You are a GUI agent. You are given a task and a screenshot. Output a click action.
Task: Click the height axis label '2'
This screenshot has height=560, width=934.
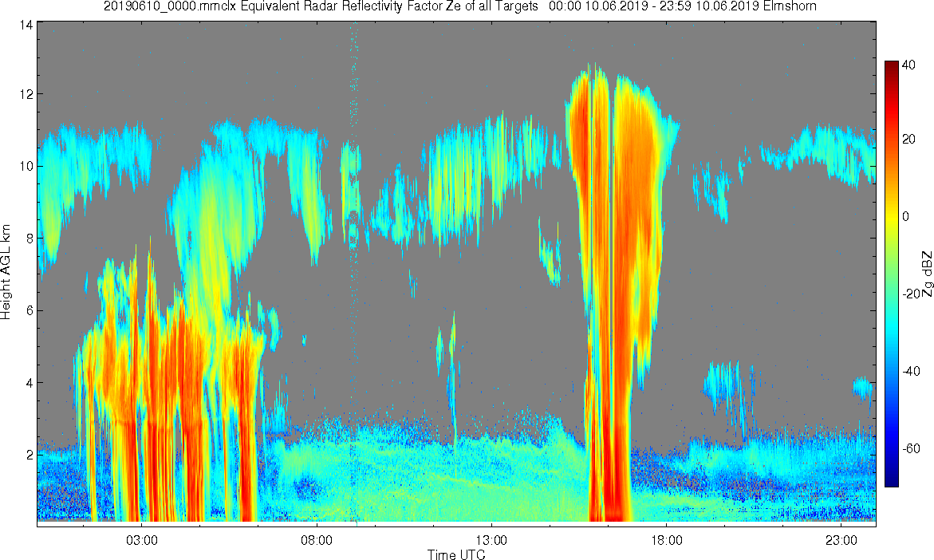(x=29, y=455)
